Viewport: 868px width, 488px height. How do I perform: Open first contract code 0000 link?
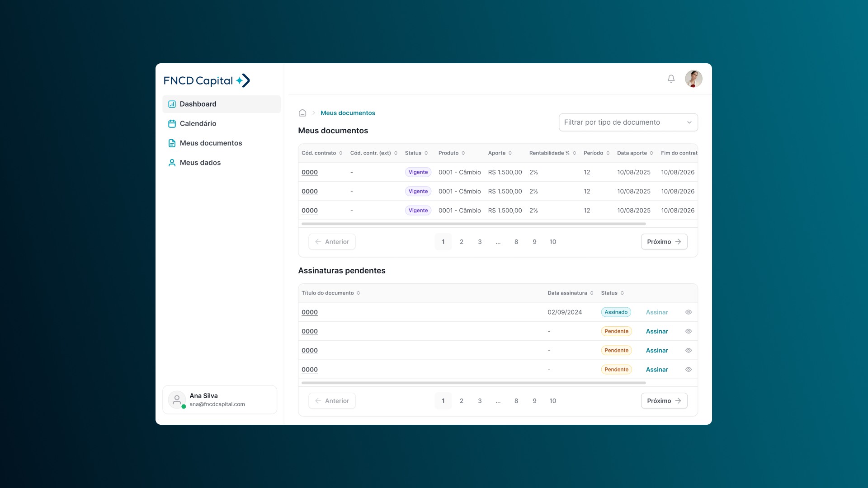310,172
